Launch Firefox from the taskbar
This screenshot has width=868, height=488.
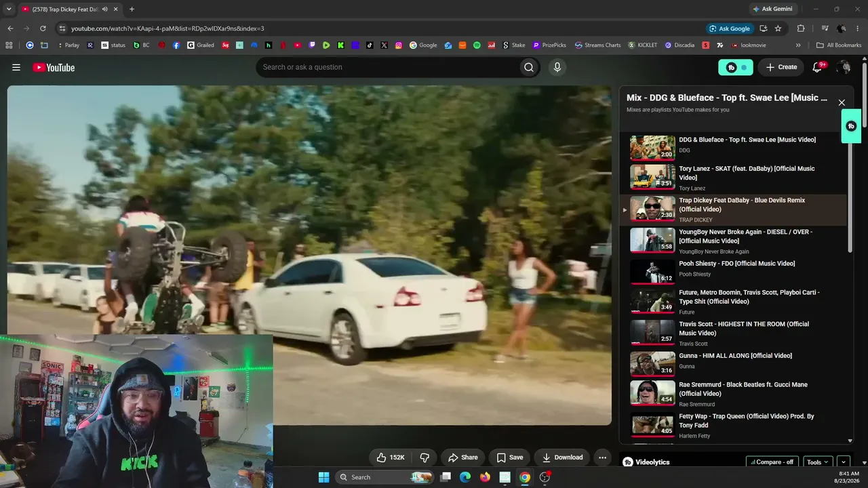point(485,477)
